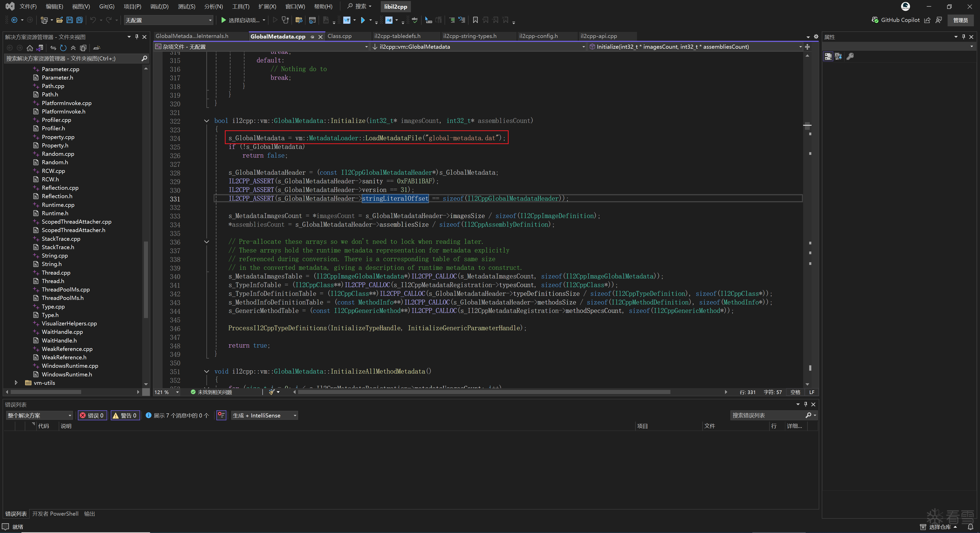Viewport: 980px width, 533px height.
Task: Click the refresh icon in Solution Explorer
Action: [63, 48]
